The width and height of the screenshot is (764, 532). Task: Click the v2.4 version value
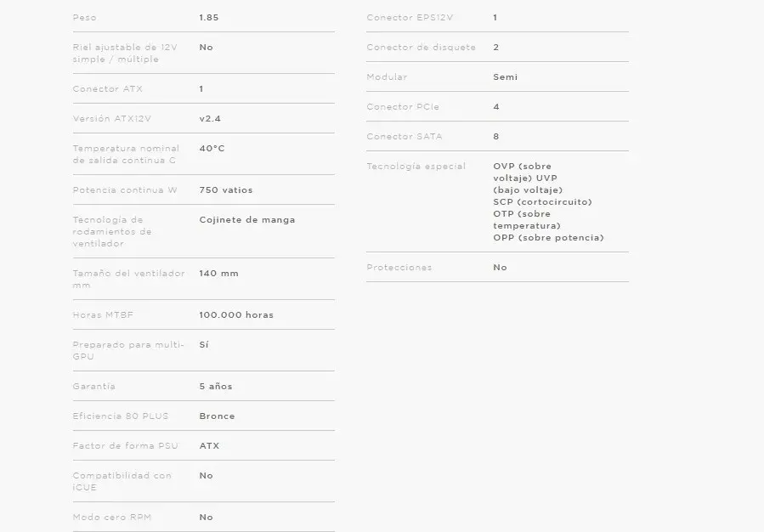tap(209, 118)
